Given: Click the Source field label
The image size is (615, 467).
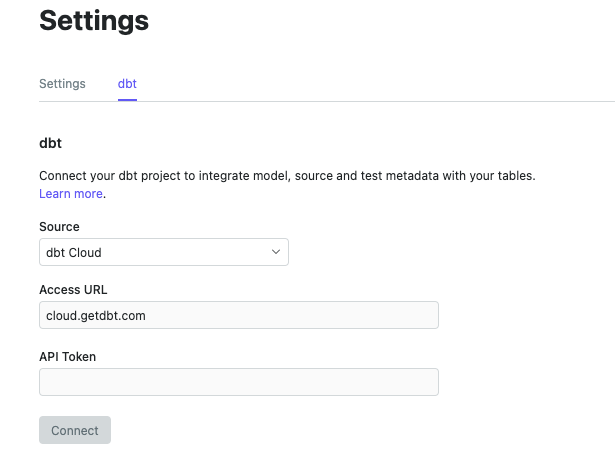Looking at the screenshot, I should pyautogui.click(x=59, y=227).
